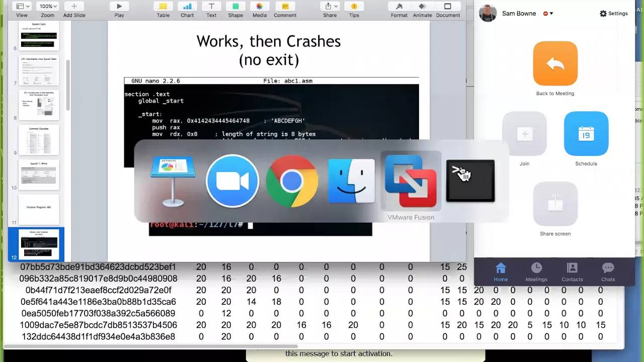Click Back to Meeting in Zoom
The height and width of the screenshot is (362, 644).
pos(555,63)
